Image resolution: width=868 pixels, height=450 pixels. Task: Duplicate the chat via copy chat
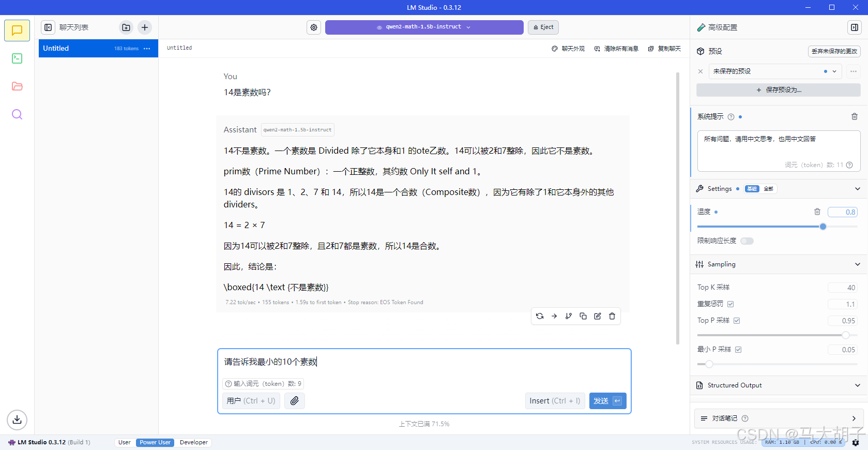pos(664,49)
